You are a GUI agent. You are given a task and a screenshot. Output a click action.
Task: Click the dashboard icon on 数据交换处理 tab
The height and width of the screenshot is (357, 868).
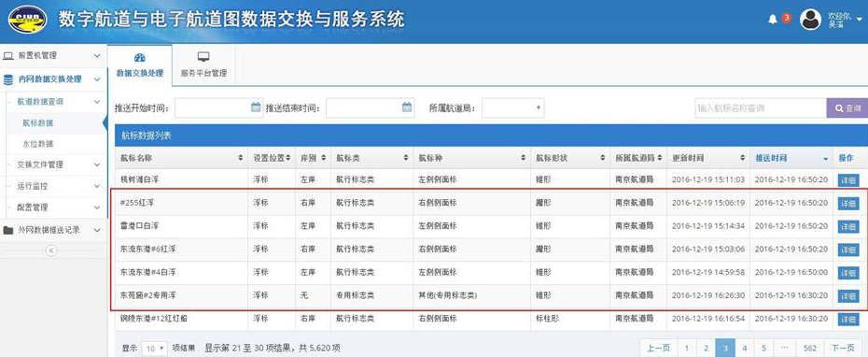point(139,58)
